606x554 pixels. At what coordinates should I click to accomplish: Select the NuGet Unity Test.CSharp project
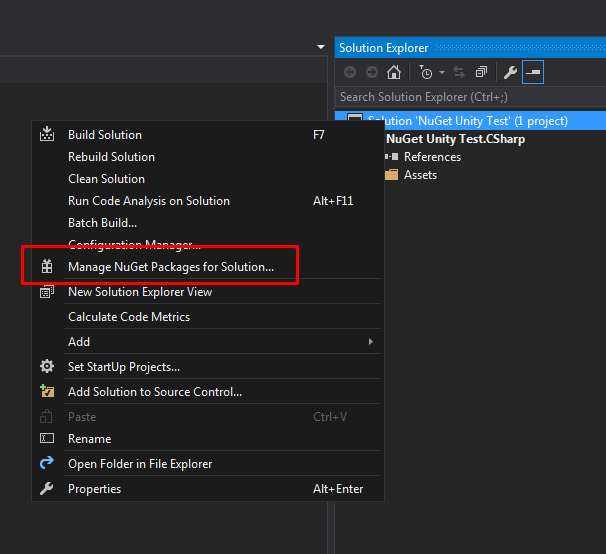tap(456, 139)
